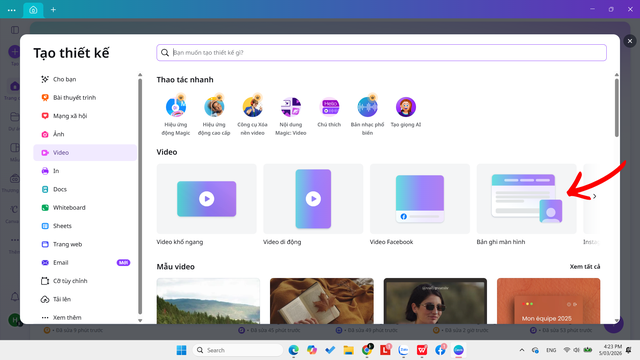
Task: Select the Video category
Action: (x=85, y=153)
